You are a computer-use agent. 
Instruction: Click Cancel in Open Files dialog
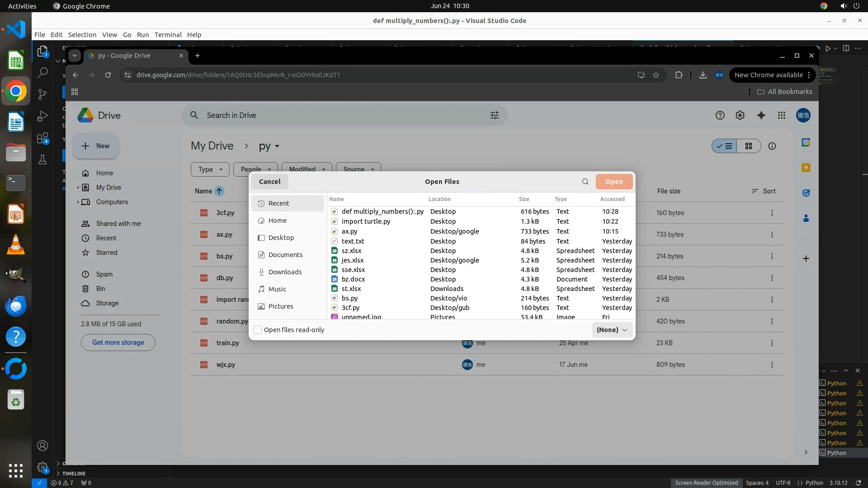click(269, 182)
